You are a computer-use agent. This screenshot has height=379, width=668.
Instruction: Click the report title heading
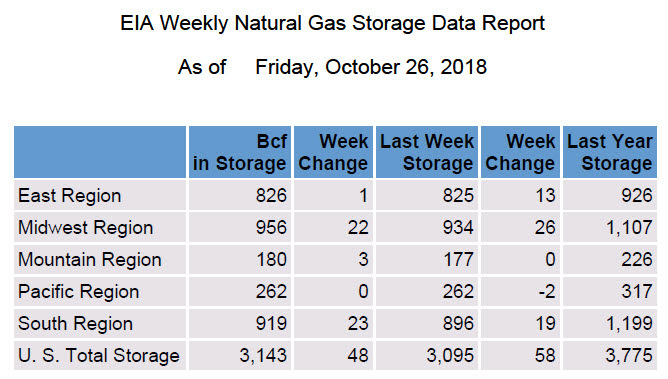tap(332, 23)
